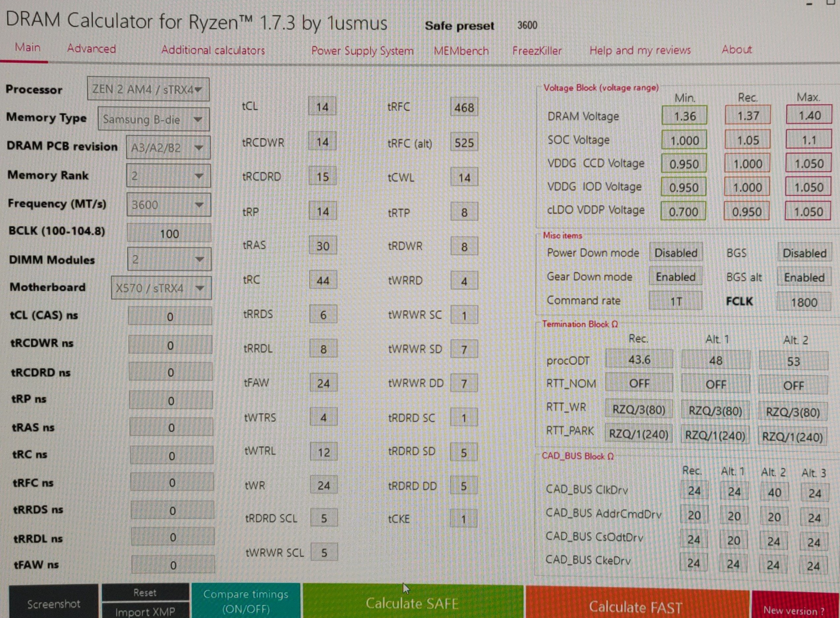Click RTT_PARK Alt. 1 value RZQ/1(240)
This screenshot has width=840, height=618.
715,435
